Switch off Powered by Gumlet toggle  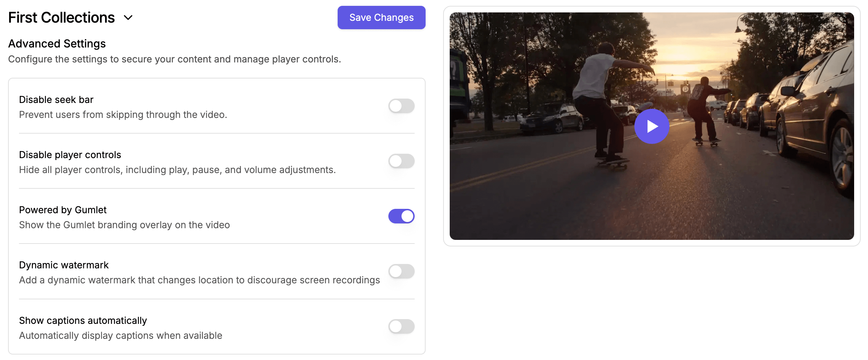coord(401,216)
